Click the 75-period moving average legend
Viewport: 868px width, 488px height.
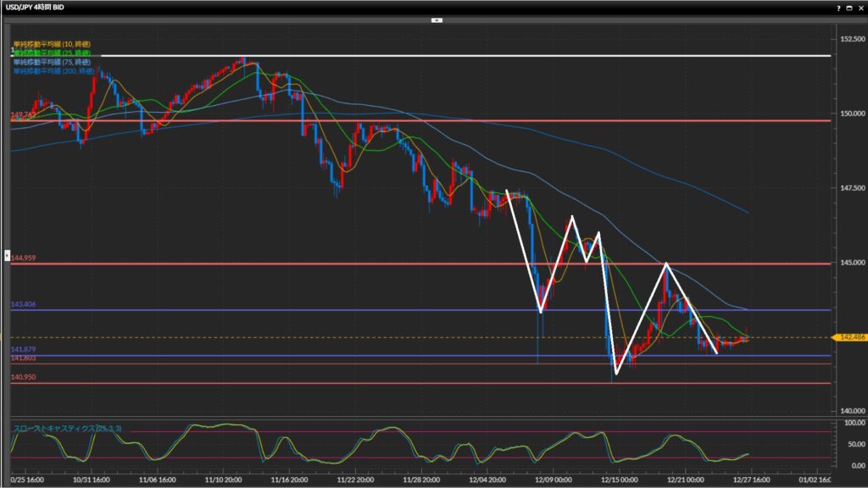click(x=52, y=61)
